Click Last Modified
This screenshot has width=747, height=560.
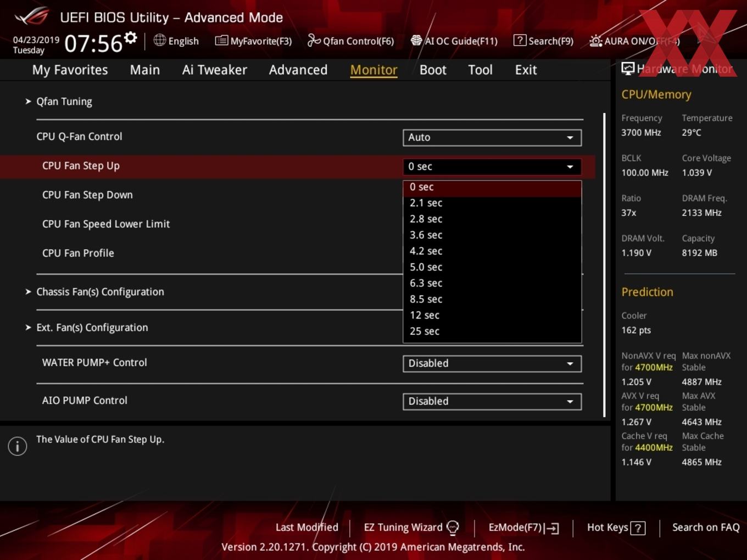306,527
